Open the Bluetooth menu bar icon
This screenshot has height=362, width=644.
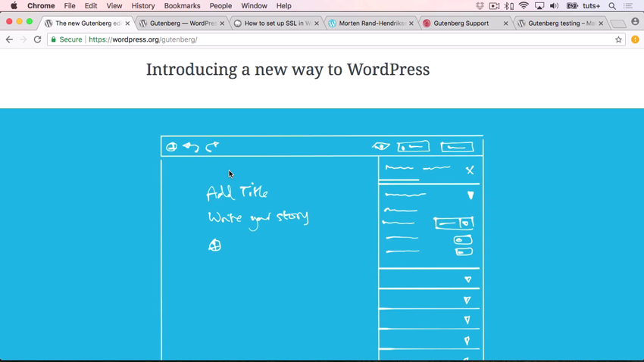(508, 6)
